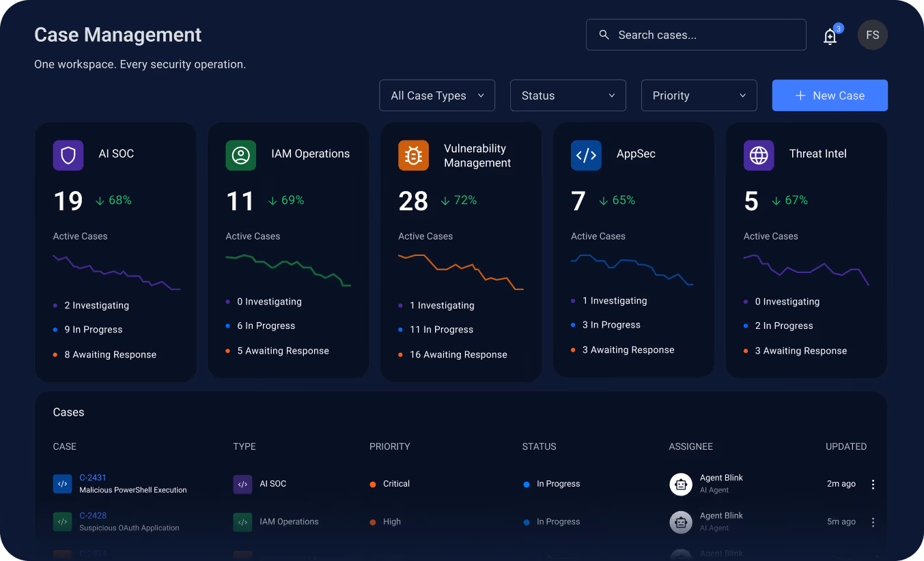Sort by the CASE column header

click(x=65, y=446)
